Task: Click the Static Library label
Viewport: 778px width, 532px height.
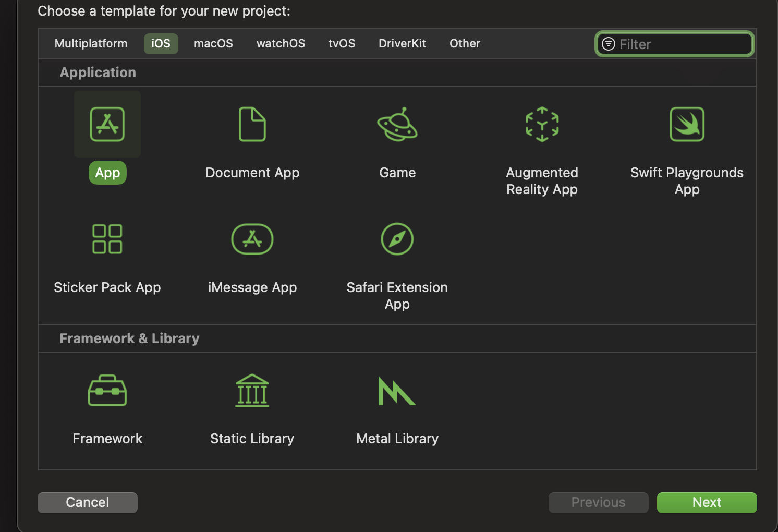Action: point(252,439)
